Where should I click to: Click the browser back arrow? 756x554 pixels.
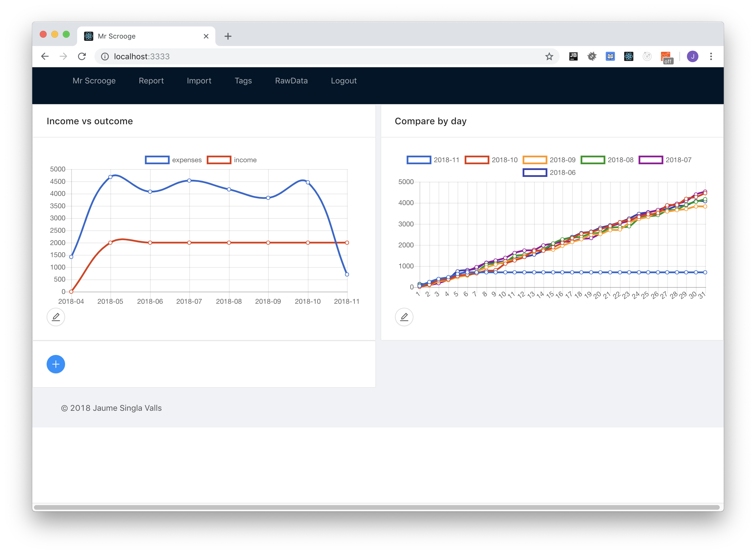point(45,56)
